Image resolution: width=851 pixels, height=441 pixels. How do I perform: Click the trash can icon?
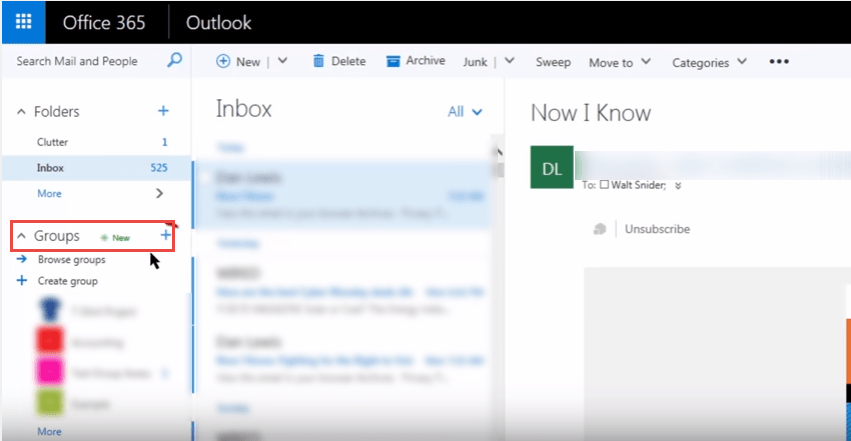[319, 61]
